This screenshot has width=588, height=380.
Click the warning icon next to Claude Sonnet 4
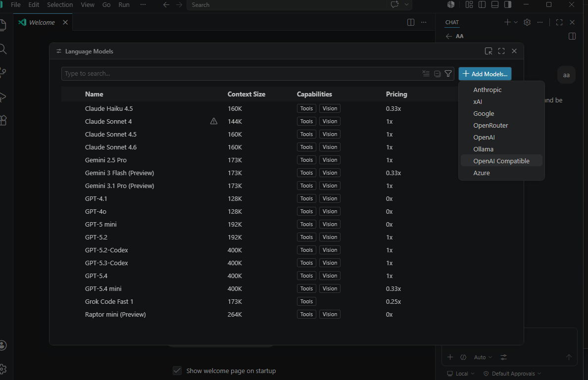pos(214,121)
